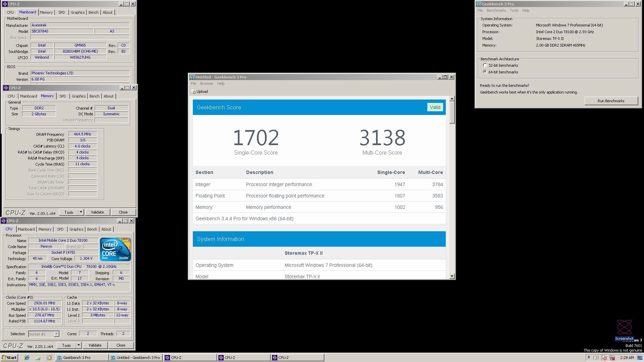The height and width of the screenshot is (362, 644).
Task: Click Validate in Memory CPU-Z window
Action: click(x=97, y=212)
